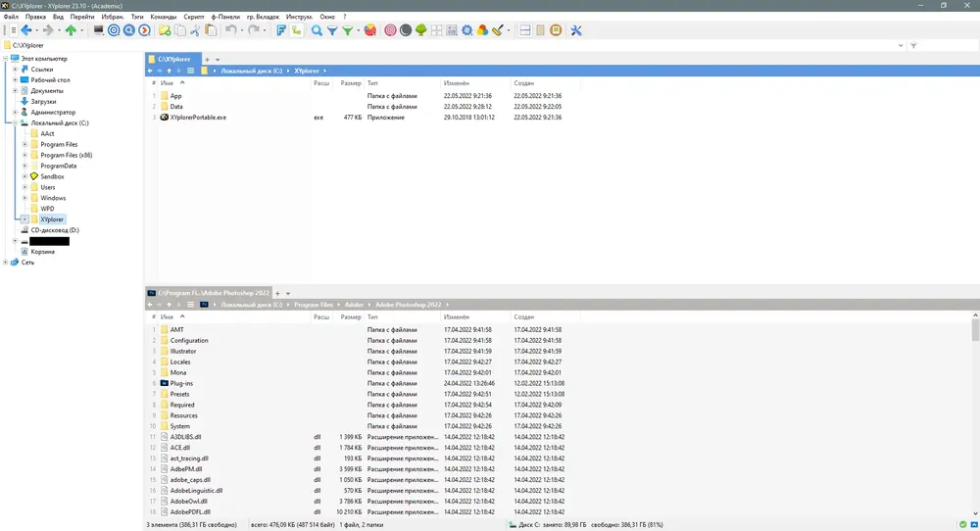
Task: Click the new folder icon in toolbar
Action: pyautogui.click(x=165, y=30)
